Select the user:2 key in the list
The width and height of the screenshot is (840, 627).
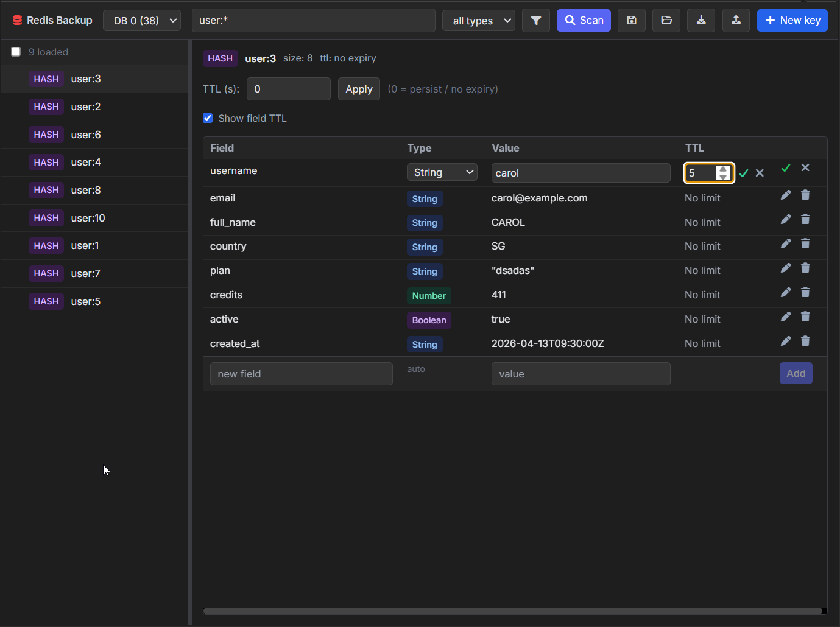coord(94,107)
